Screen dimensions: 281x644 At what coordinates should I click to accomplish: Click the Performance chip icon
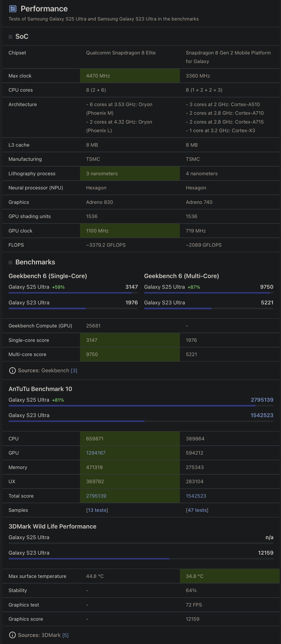pos(13,9)
